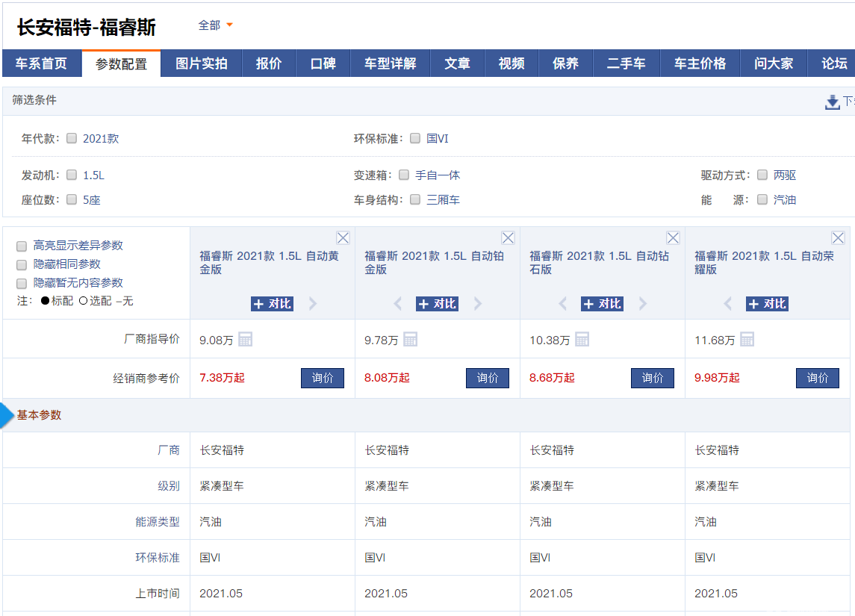This screenshot has width=855, height=616.
Task: Open the 图片实拍 tab
Action: (x=201, y=63)
